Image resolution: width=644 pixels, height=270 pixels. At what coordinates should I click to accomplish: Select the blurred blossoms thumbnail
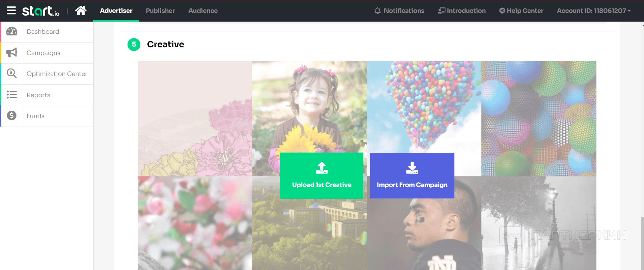click(195, 223)
